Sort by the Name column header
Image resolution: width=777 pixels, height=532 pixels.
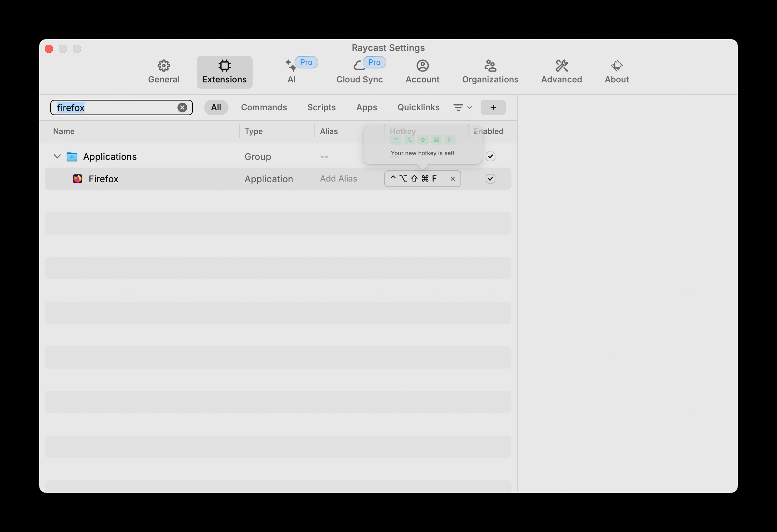64,131
